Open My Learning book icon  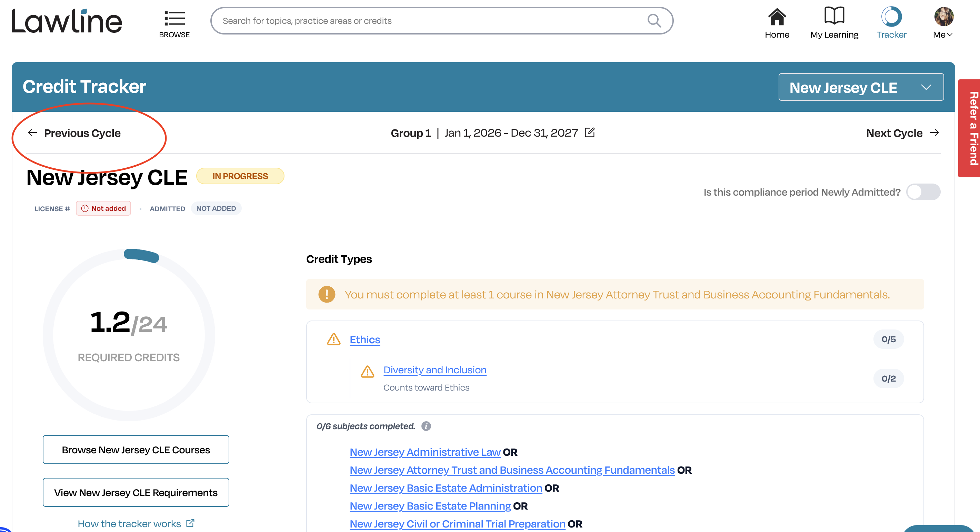coord(834,16)
